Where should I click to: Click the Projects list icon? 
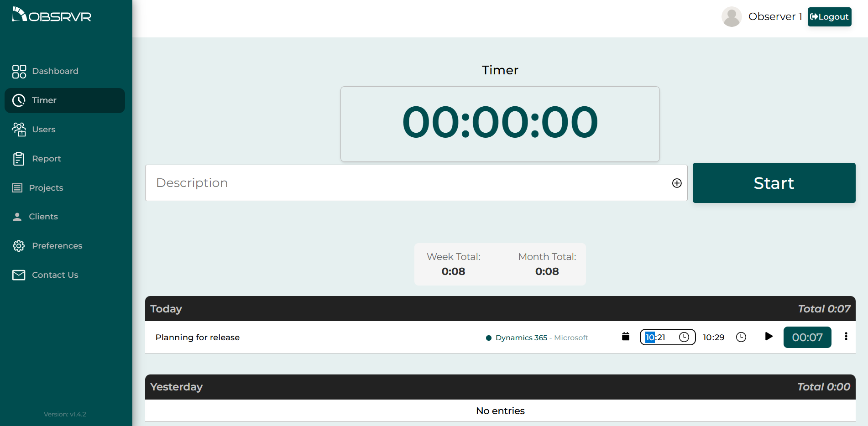click(x=17, y=188)
